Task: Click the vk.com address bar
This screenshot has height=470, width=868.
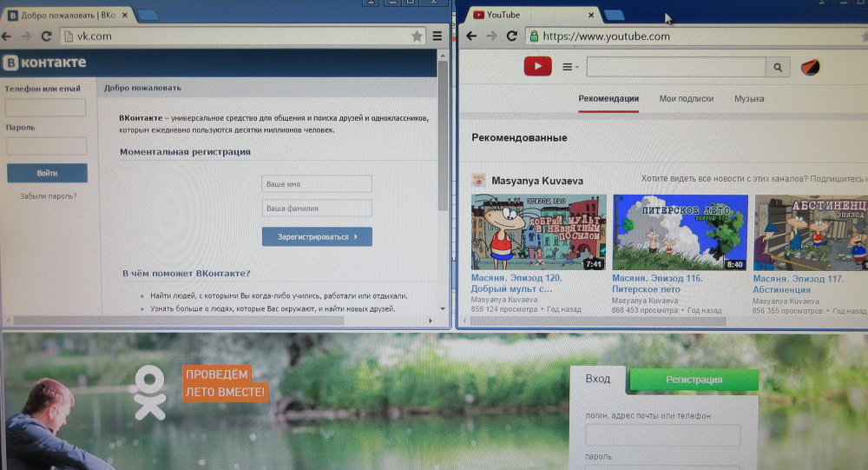Action: [x=244, y=36]
